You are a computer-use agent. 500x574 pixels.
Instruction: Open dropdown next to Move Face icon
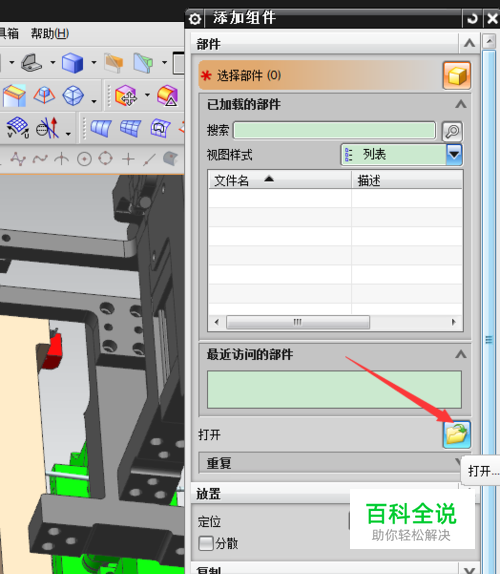[x=147, y=95]
